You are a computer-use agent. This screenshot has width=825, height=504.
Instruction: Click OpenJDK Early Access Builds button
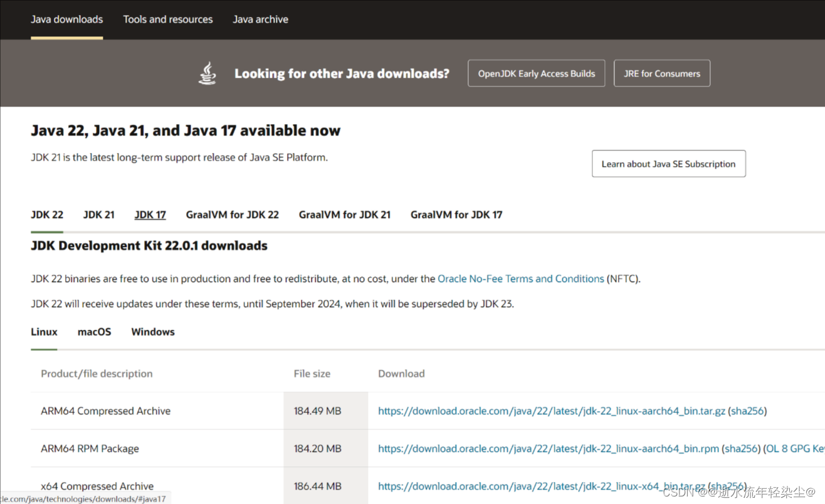(537, 73)
